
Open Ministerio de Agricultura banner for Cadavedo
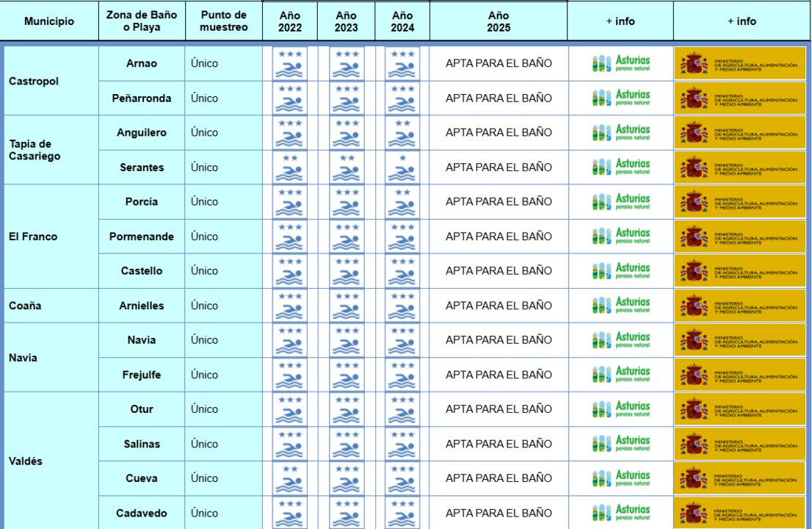pyautogui.click(x=740, y=513)
